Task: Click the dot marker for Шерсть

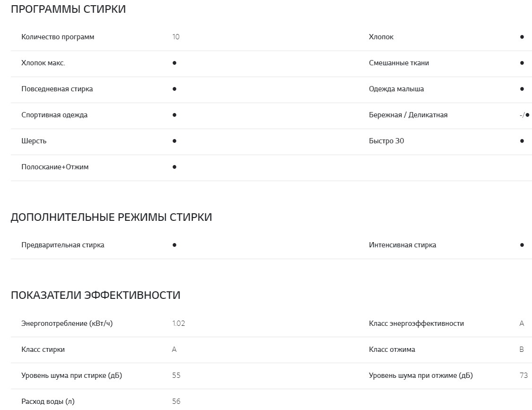Action: point(174,141)
